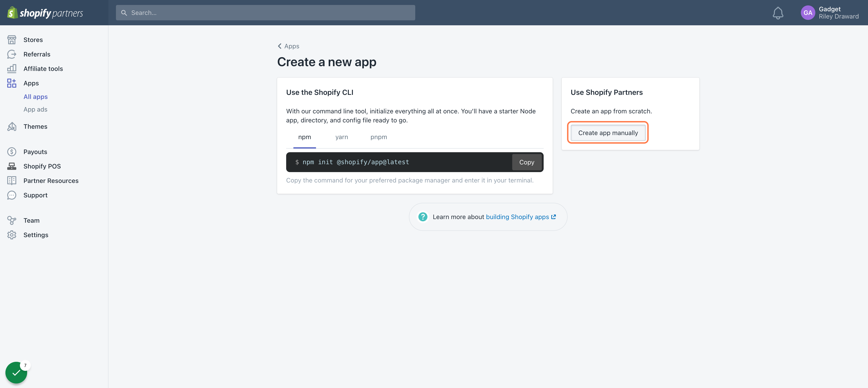This screenshot has width=868, height=388.
Task: Click the Team members icon
Action: click(12, 221)
